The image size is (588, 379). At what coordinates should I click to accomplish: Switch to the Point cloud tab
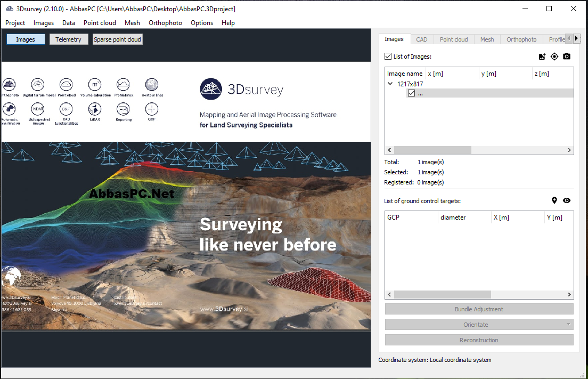[454, 39]
